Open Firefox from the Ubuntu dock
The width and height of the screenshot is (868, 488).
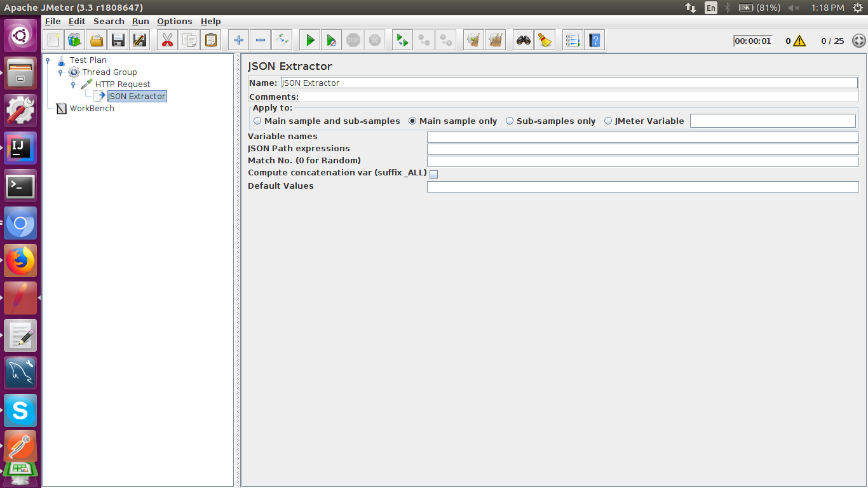20,261
